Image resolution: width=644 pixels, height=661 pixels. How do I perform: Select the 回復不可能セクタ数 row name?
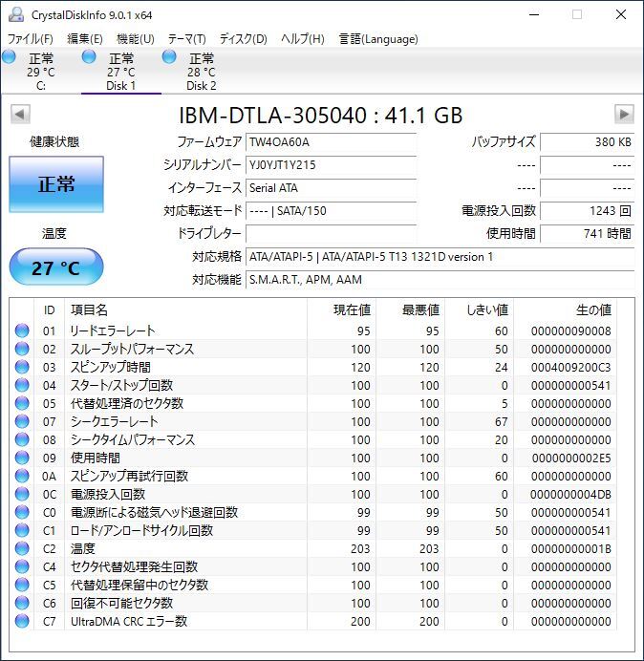[121, 603]
